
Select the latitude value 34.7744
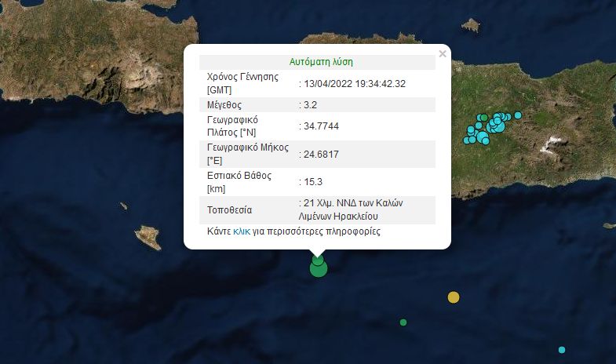tap(321, 126)
